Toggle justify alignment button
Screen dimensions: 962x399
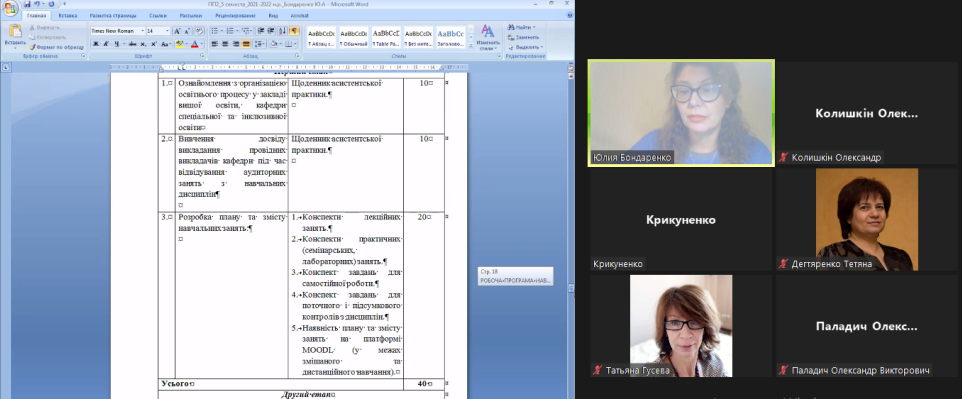point(245,44)
